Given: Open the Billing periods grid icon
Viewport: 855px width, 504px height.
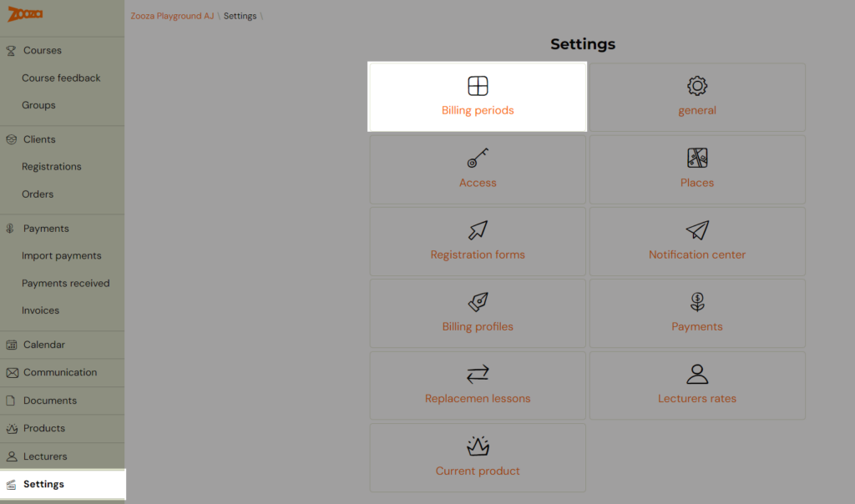Looking at the screenshot, I should (478, 86).
